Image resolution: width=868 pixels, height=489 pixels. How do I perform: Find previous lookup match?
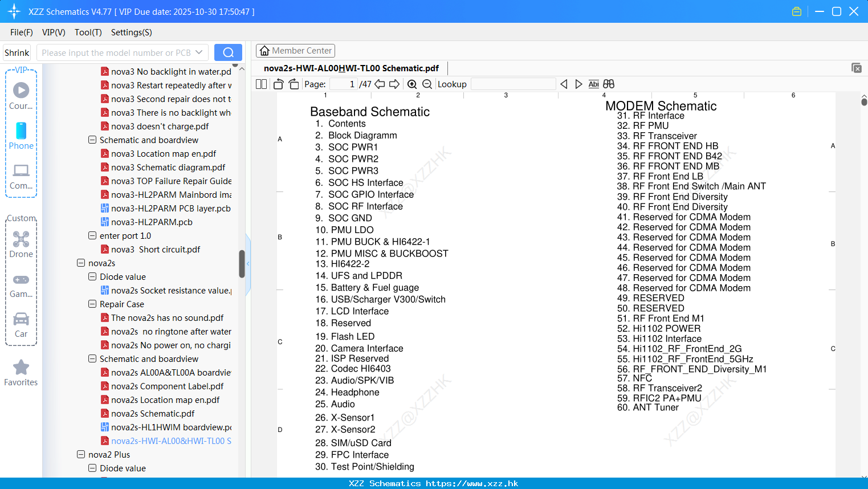click(x=564, y=84)
